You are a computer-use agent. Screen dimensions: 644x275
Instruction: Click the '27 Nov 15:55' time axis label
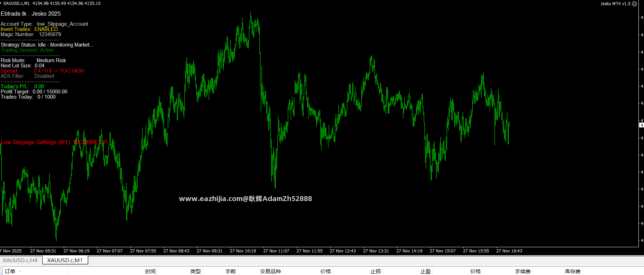tap(476, 251)
